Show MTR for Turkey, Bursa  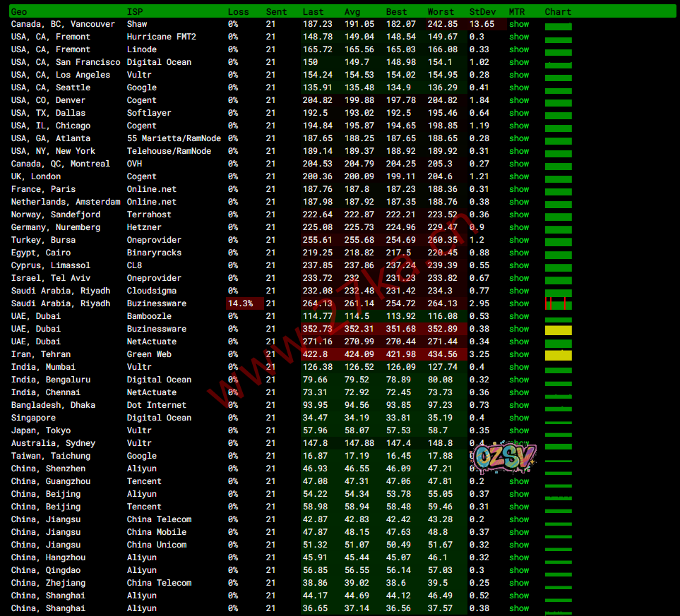click(x=519, y=240)
